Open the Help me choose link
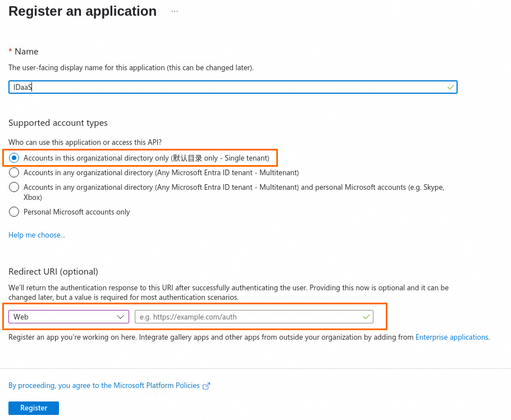Image resolution: width=511 pixels, height=420 pixels. coord(37,235)
